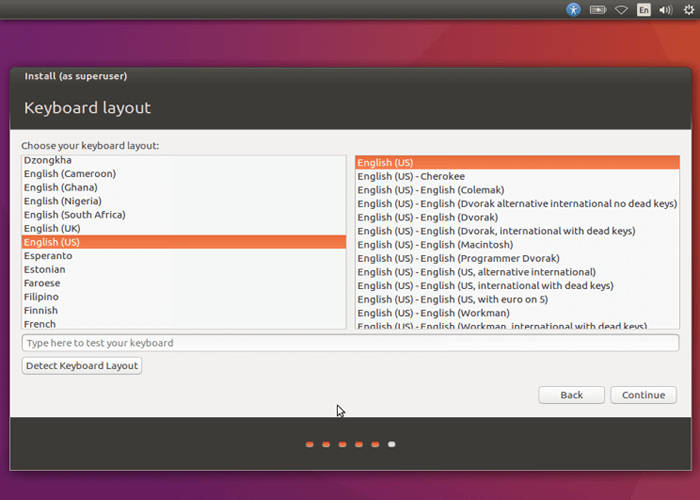This screenshot has height=500, width=700.
Task: Select English (US) variant in right list
Action: point(517,162)
